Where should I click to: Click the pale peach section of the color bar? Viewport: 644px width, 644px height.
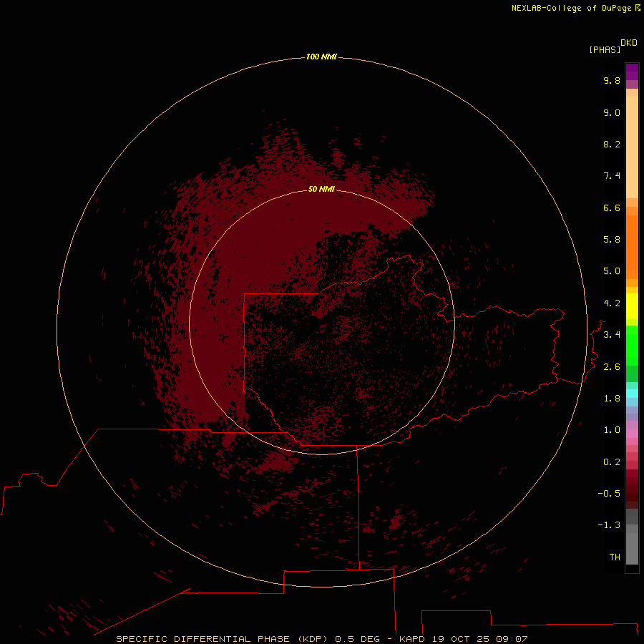click(x=632, y=147)
